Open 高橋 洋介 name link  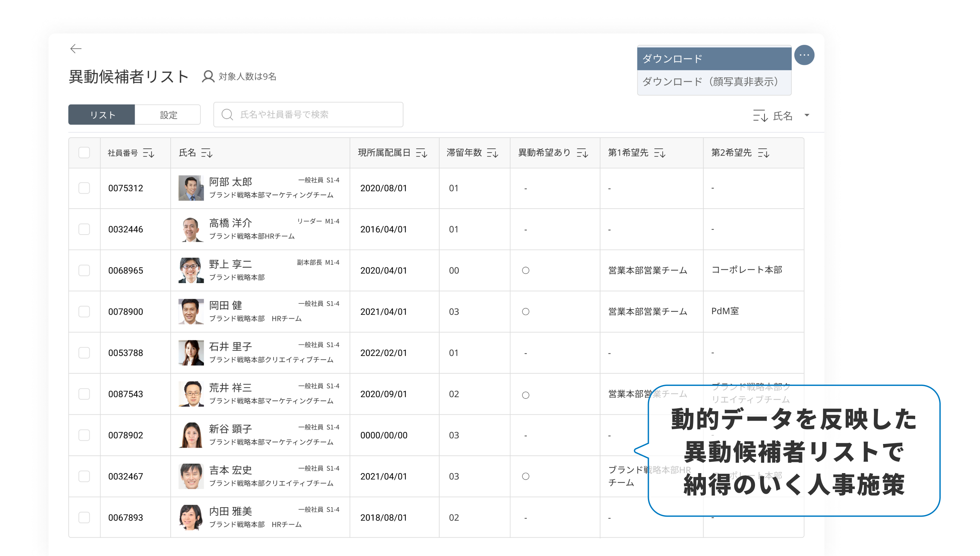[230, 223]
